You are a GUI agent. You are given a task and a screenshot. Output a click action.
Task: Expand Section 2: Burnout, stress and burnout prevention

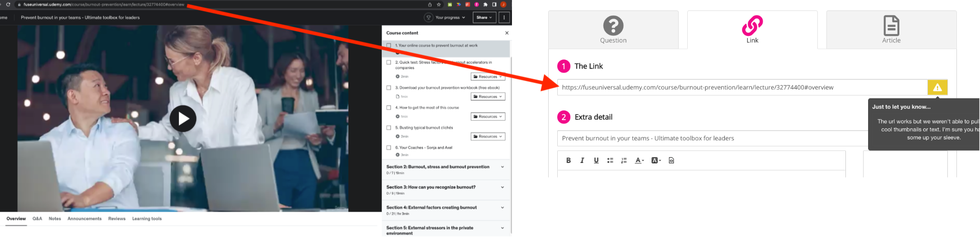(502, 167)
